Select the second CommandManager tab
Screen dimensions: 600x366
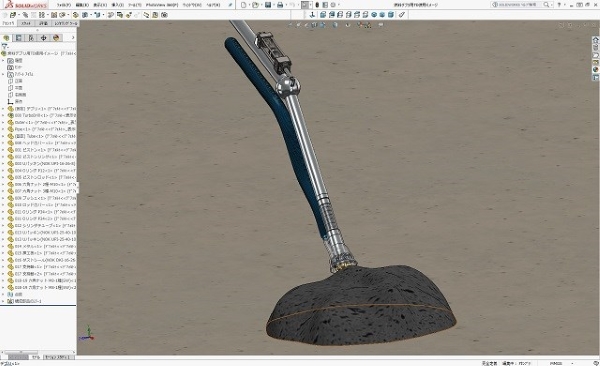coord(26,23)
